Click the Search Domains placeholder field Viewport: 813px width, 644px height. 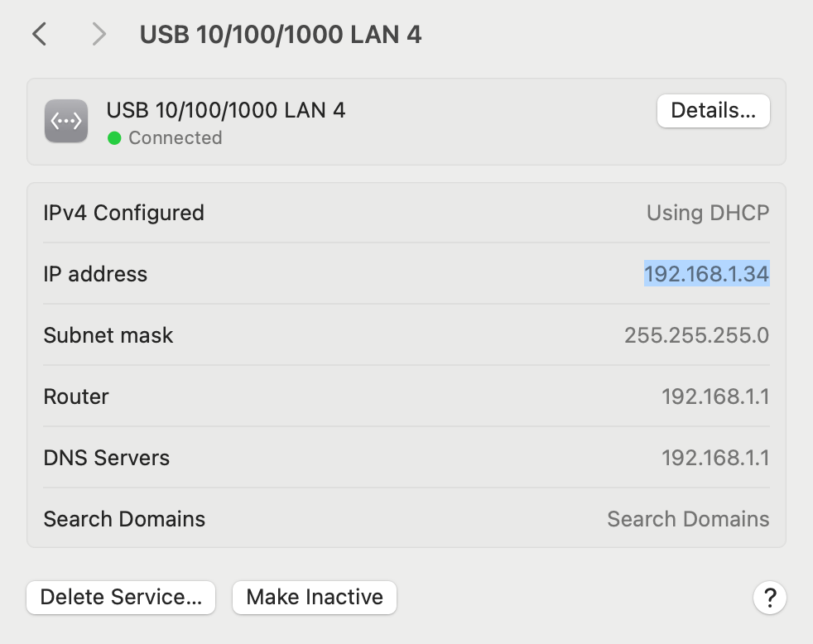tap(687, 519)
